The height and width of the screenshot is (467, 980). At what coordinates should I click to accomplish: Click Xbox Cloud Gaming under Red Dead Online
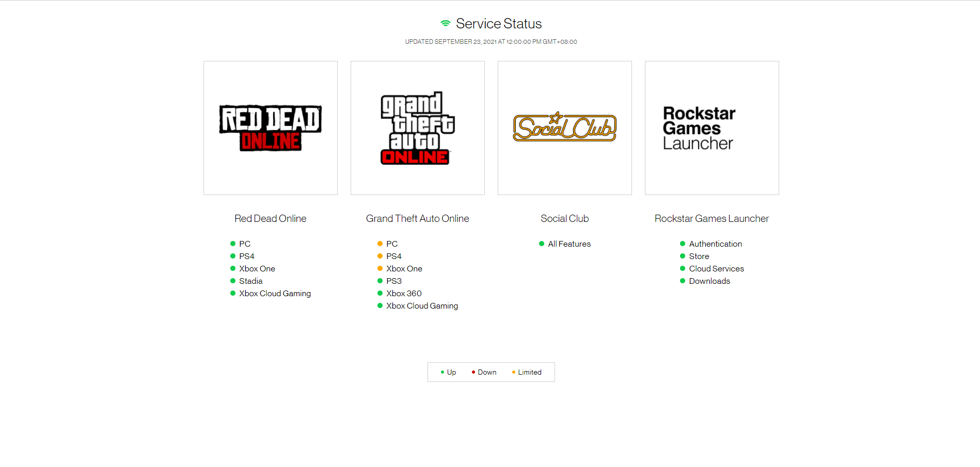coord(271,293)
